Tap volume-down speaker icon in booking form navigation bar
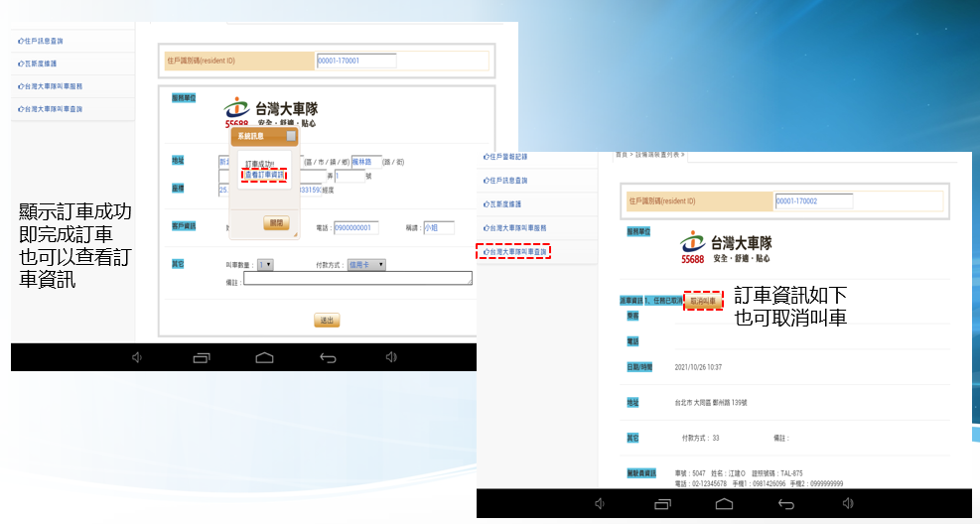This screenshot has width=980, height=524. pos(137,357)
